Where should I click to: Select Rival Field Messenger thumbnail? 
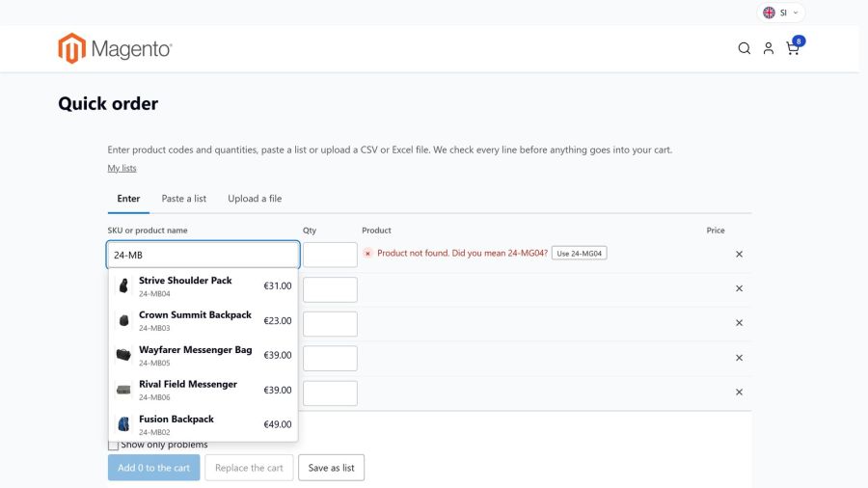(x=123, y=390)
